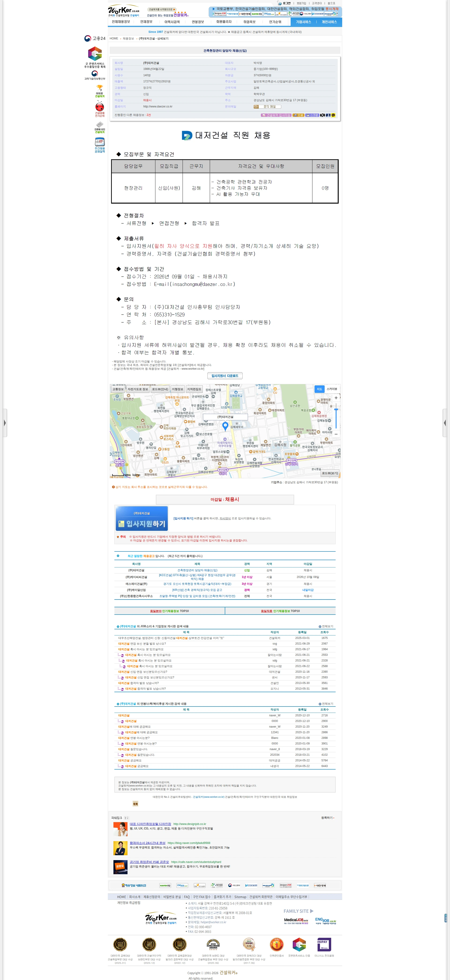Open 이력서검색 menu

click(172, 22)
